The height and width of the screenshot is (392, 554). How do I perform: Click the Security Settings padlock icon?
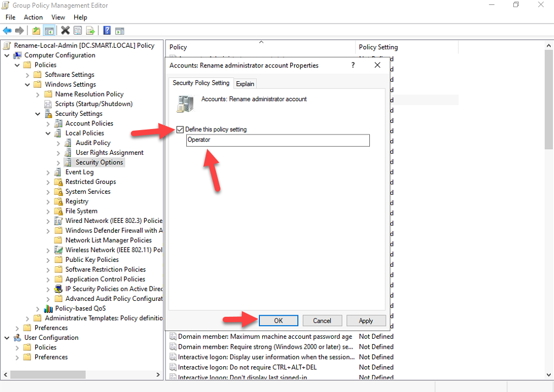(x=48, y=114)
